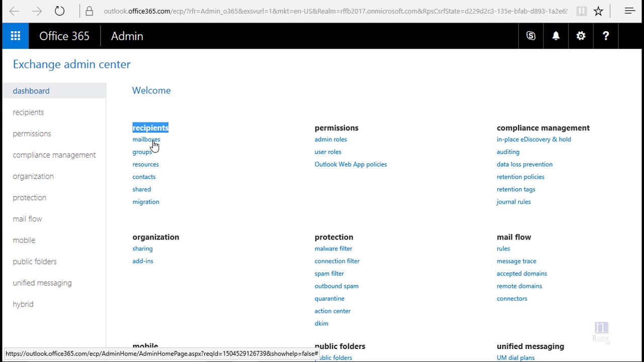Open Skype icon in header

[531, 36]
